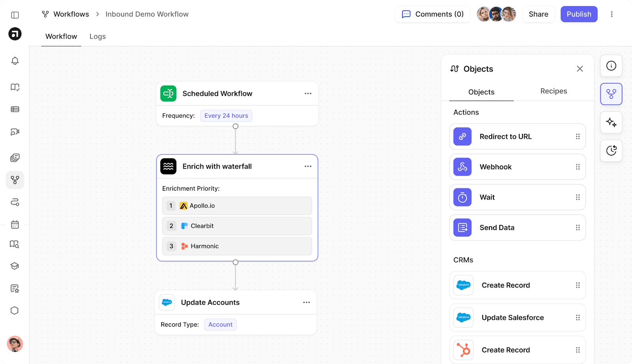Select Harmonic enrichment priority row

pos(237,246)
